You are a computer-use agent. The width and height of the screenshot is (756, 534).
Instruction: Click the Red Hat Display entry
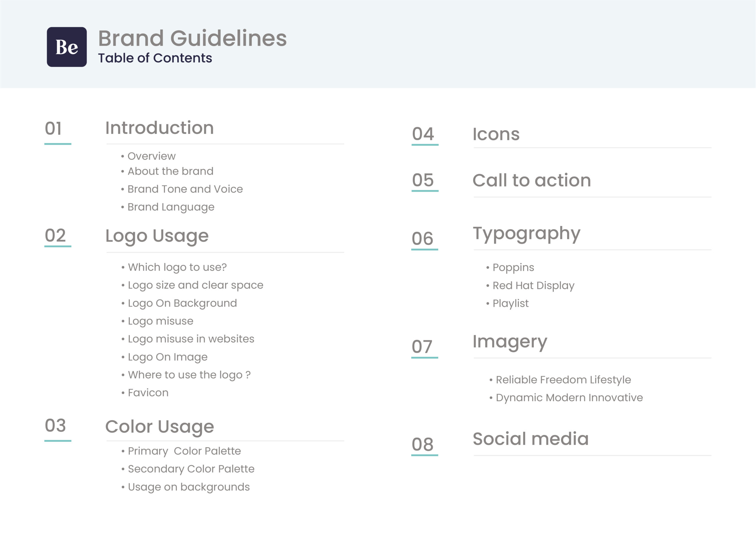tap(533, 285)
